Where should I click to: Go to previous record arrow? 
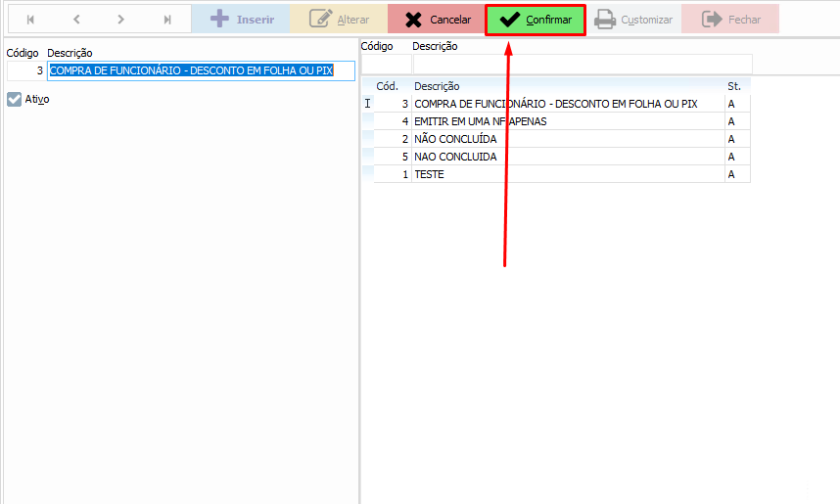[76, 20]
